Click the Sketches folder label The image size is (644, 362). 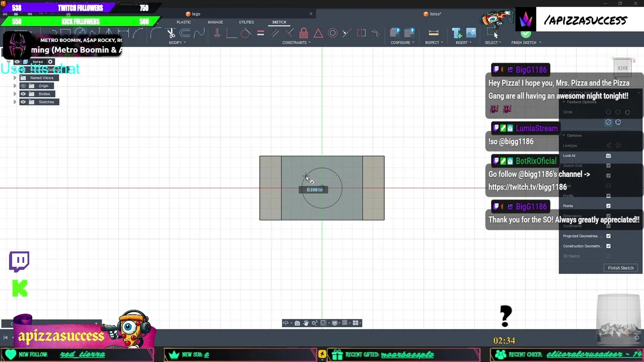[x=46, y=102]
